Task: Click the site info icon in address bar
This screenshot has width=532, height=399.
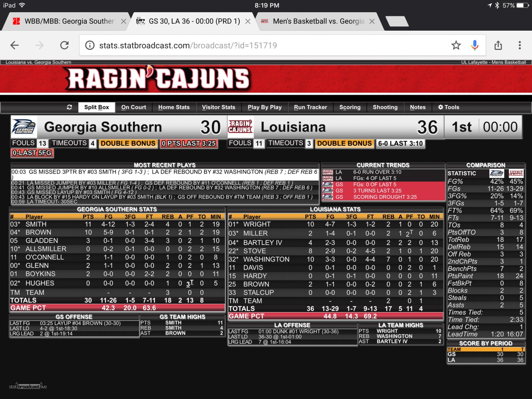Action: tap(90, 45)
